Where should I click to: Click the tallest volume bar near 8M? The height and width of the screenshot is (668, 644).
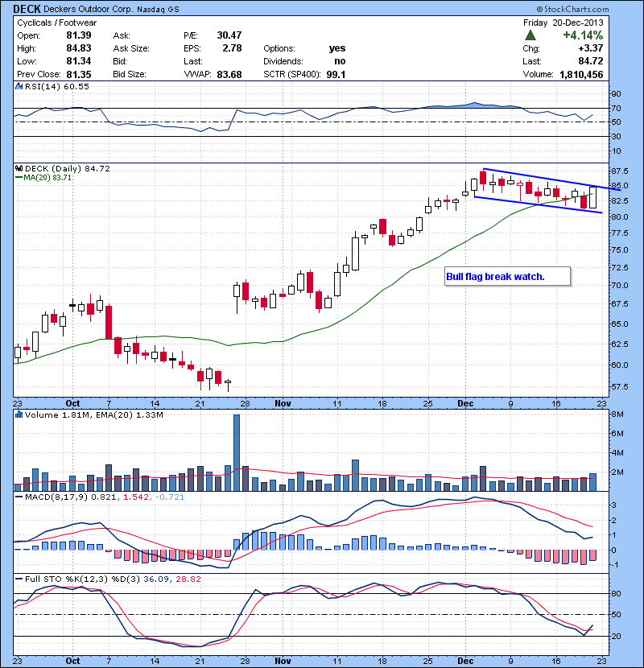[x=237, y=453]
